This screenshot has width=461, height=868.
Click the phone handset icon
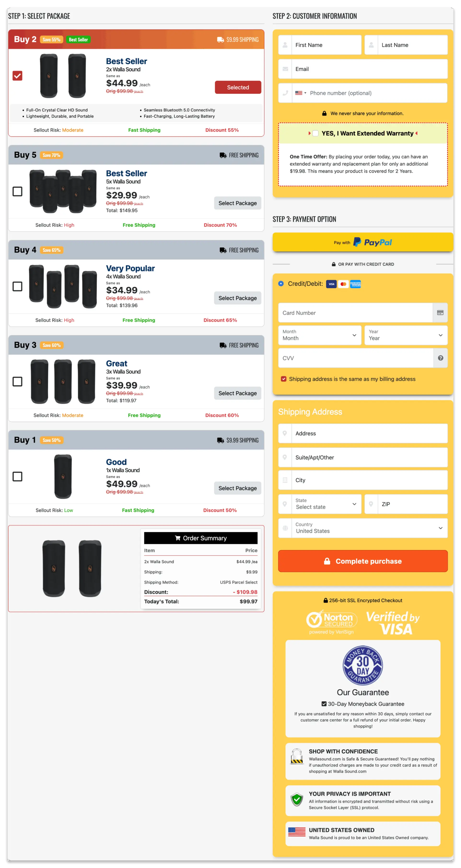(x=285, y=93)
